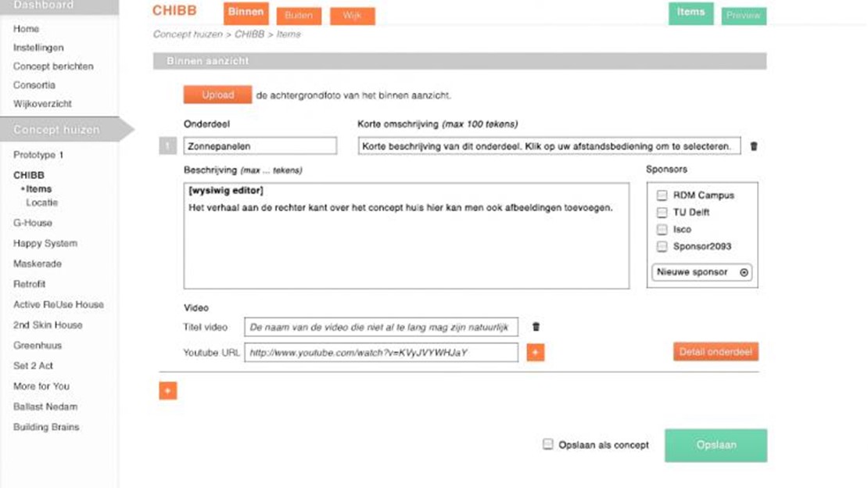The image size is (868, 488).
Task: Toggle Opslaan als concept checkbox
Action: [548, 445]
